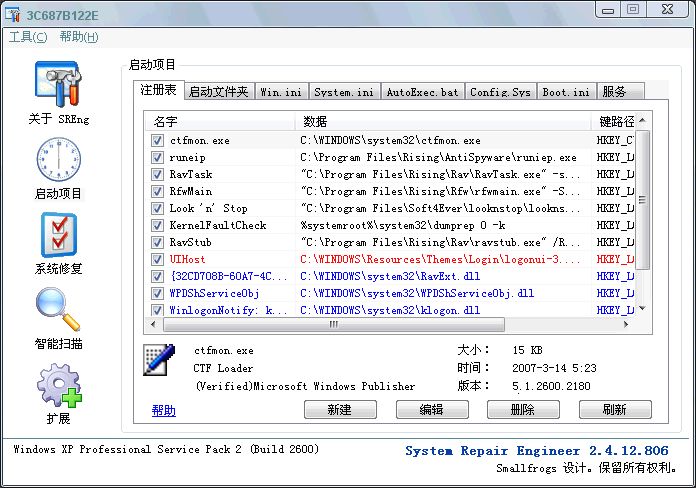Open the 关于 SREng sidebar icon
The image size is (696, 488).
tap(58, 84)
